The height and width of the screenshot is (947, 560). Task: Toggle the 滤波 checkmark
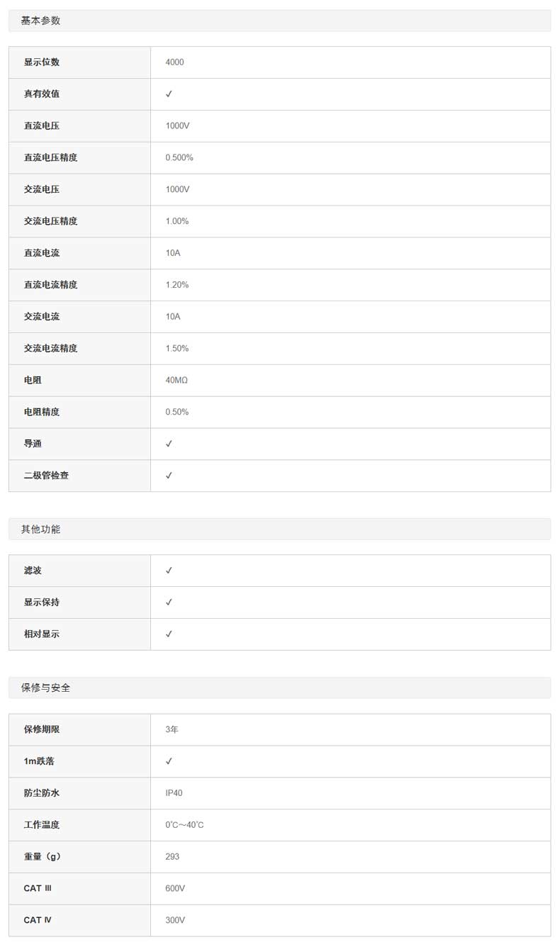169,571
